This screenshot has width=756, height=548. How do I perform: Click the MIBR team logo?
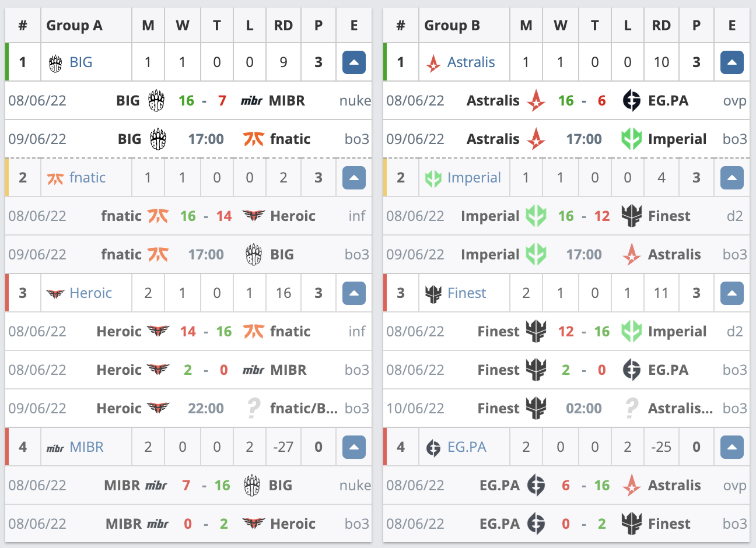point(55,447)
